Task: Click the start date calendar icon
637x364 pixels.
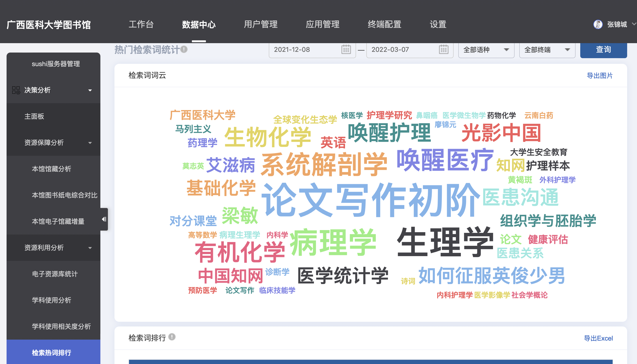Action: [346, 49]
